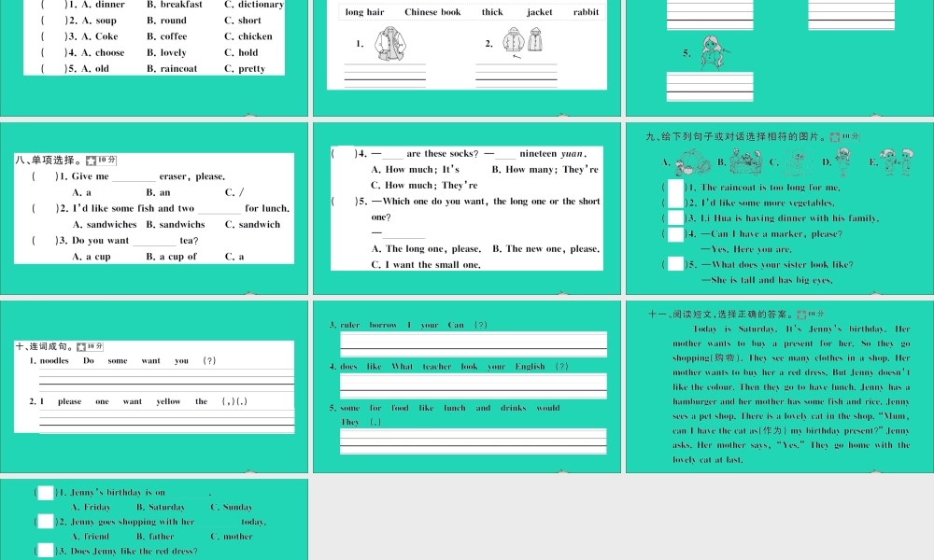The width and height of the screenshot is (934, 560).
Task: Click the two-jackets drawing numbered 2
Action: pos(522,40)
